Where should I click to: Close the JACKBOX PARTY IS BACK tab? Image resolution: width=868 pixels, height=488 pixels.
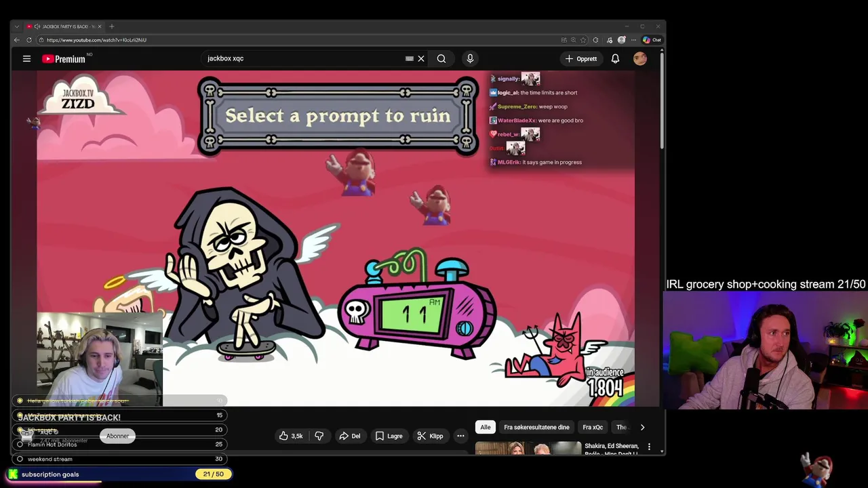(x=100, y=26)
